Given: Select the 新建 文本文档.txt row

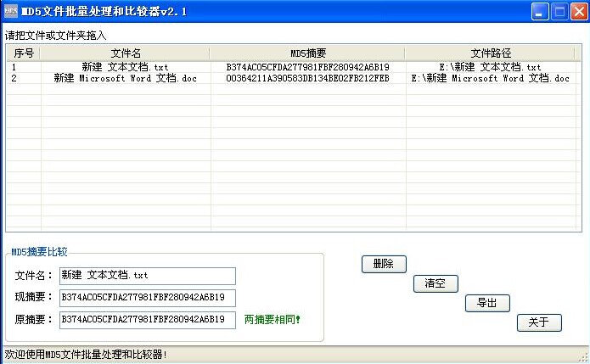Looking at the screenshot, I should point(125,67).
